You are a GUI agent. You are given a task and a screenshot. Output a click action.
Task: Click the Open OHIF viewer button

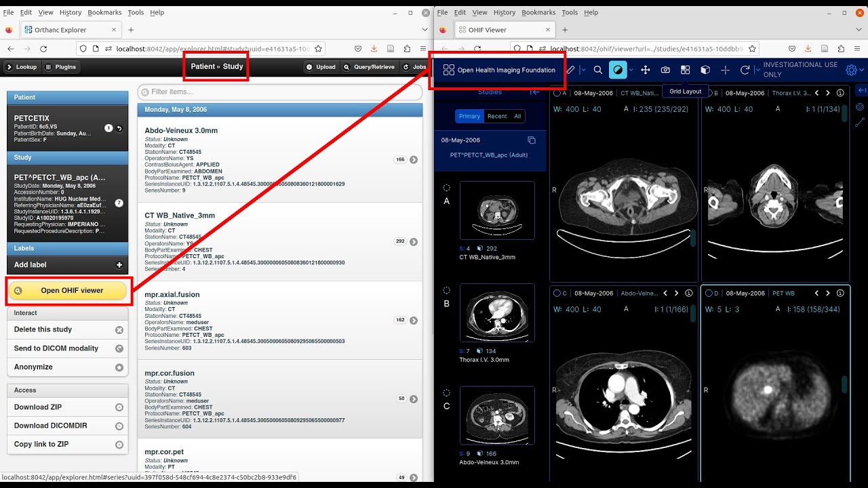(x=67, y=291)
